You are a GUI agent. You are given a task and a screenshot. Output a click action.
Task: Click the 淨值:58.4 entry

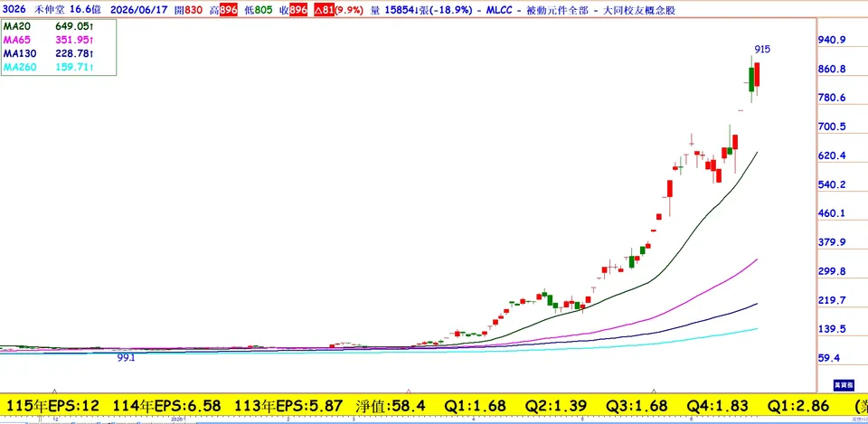391,406
